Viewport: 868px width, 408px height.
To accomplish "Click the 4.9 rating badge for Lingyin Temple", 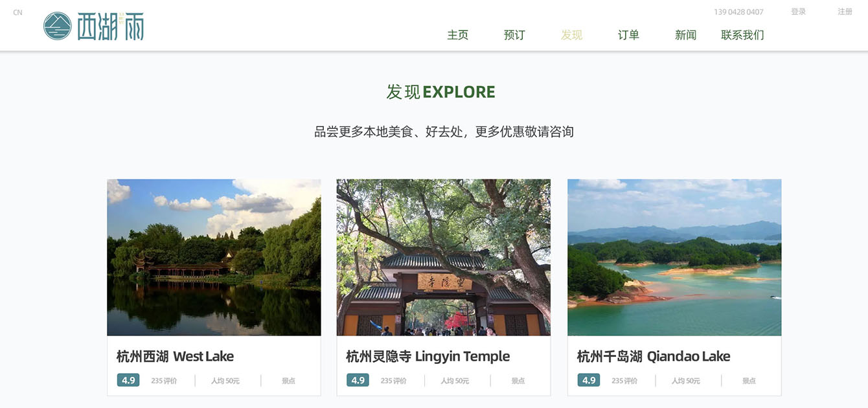I will (358, 380).
